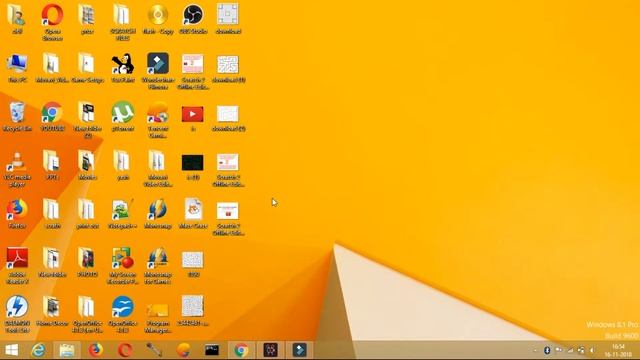Screen dimensions: 640x360
Task: Switch to Chrome in the taskbar
Action: pyautogui.click(x=241, y=350)
